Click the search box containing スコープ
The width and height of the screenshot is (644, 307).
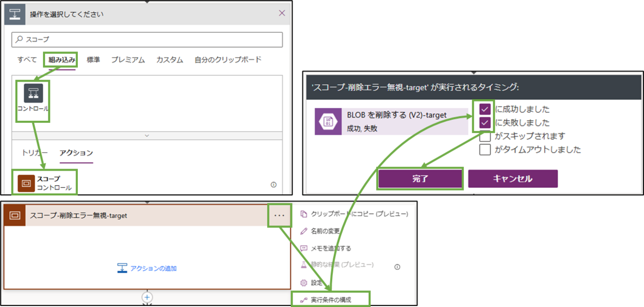147,39
